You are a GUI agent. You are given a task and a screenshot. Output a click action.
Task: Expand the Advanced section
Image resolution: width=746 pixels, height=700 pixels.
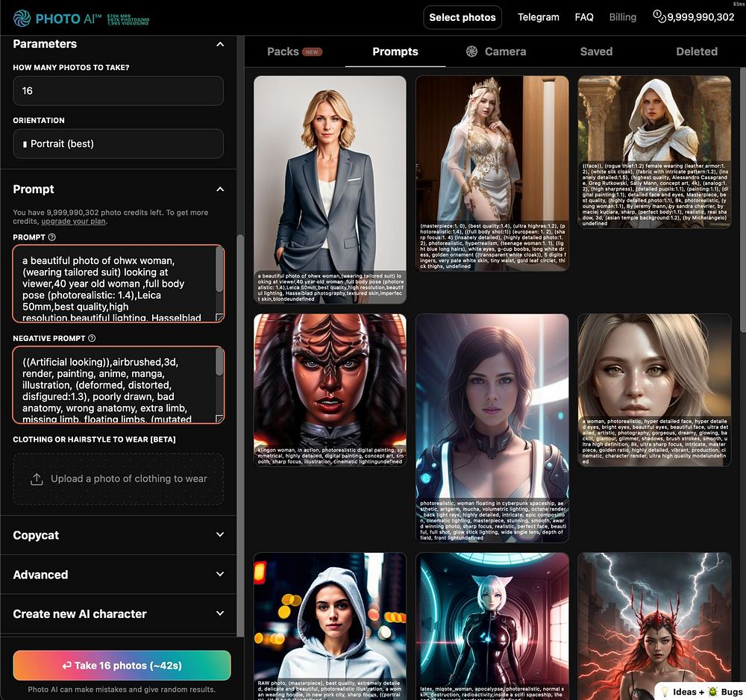220,574
